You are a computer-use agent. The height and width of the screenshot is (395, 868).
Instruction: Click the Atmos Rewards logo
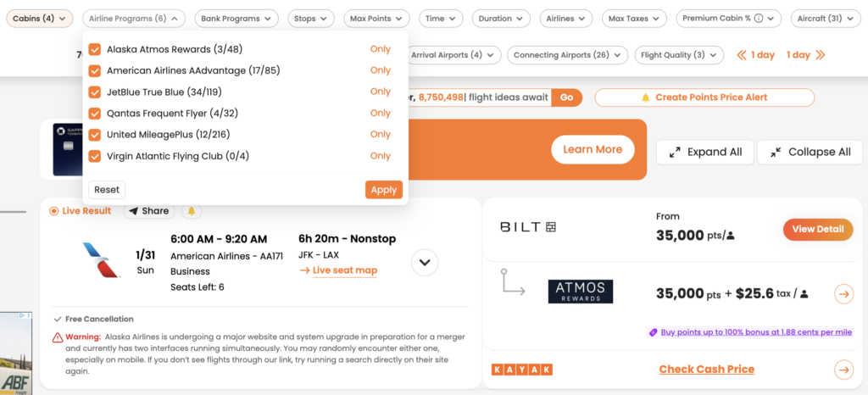[580, 292]
